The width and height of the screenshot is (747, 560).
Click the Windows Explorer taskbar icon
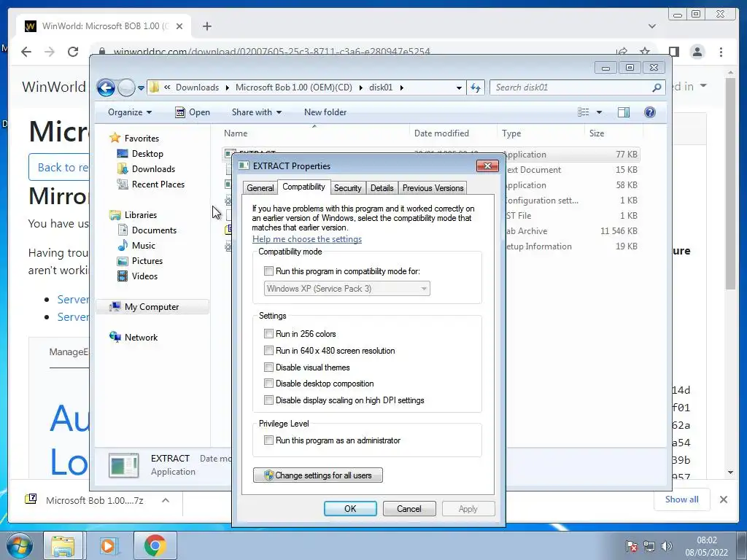(63, 545)
